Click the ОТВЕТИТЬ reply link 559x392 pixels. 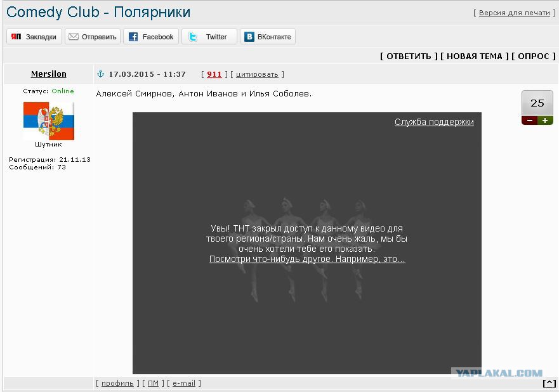[409, 56]
